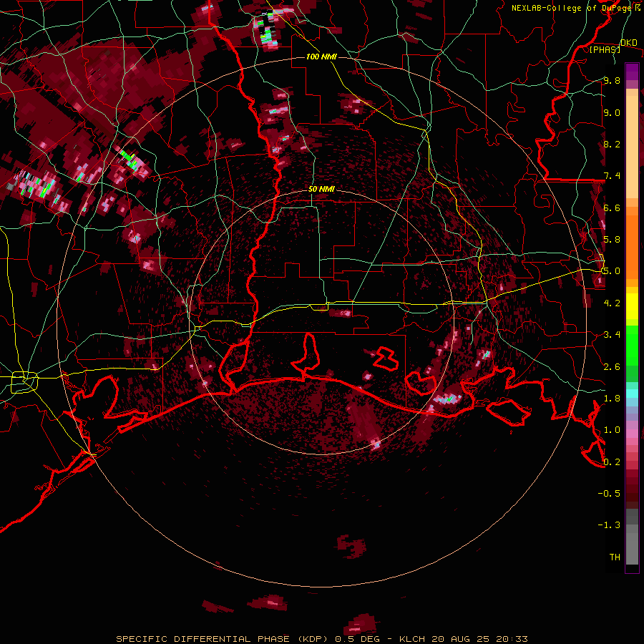Image resolution: width=644 pixels, height=644 pixels.
Task: Click the 20:33 timestamp in the caption
Action: tap(514, 639)
